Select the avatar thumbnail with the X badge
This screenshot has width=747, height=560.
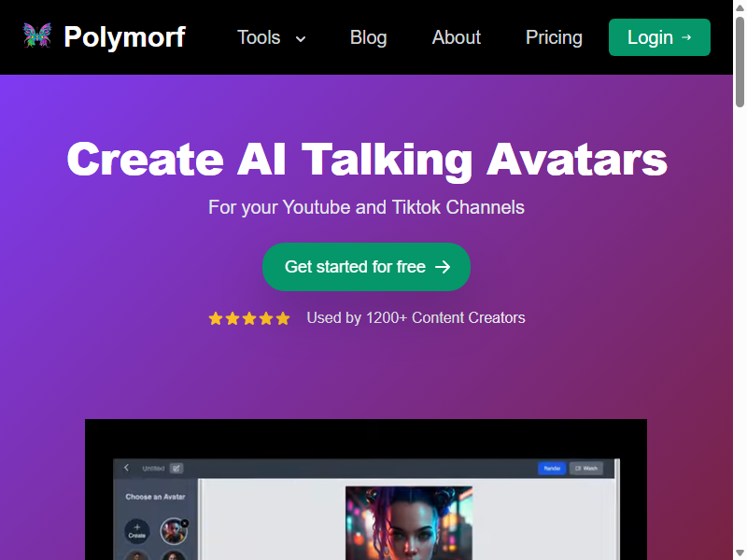tap(174, 531)
